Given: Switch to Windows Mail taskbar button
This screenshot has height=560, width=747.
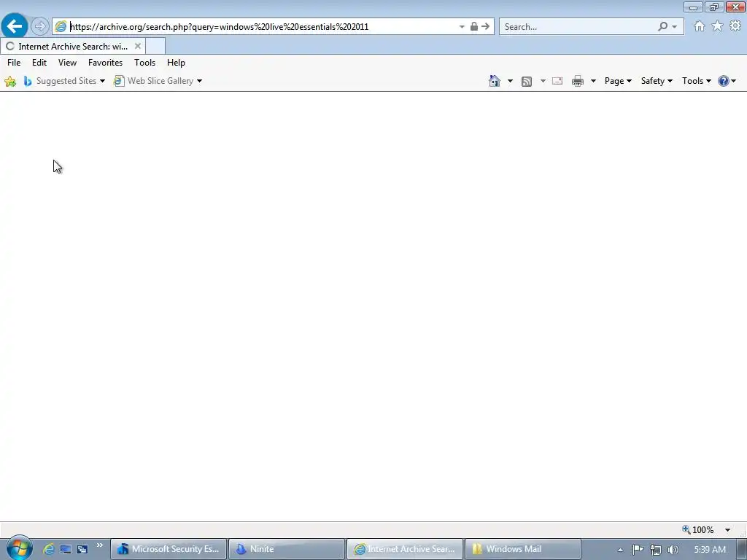Looking at the screenshot, I should (522, 549).
